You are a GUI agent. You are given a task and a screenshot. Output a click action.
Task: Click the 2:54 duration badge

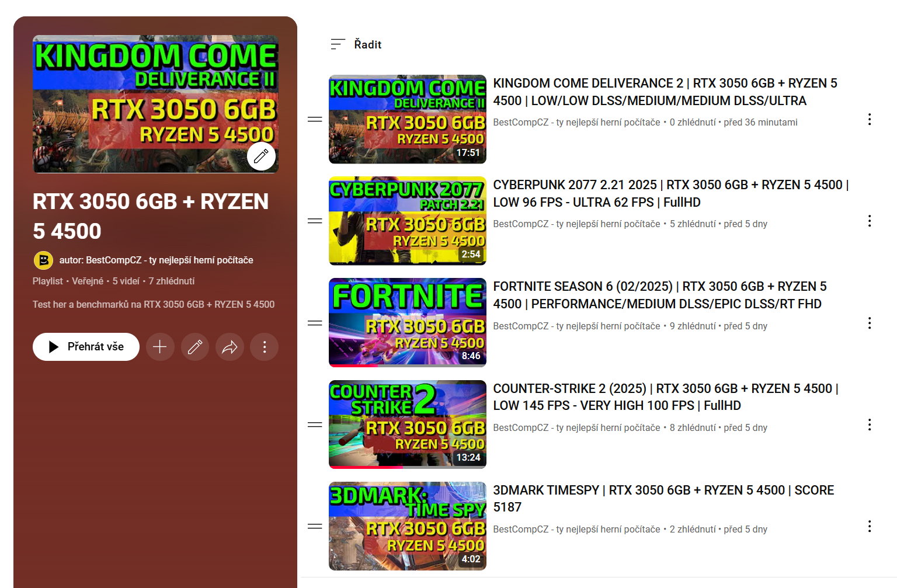point(471,254)
